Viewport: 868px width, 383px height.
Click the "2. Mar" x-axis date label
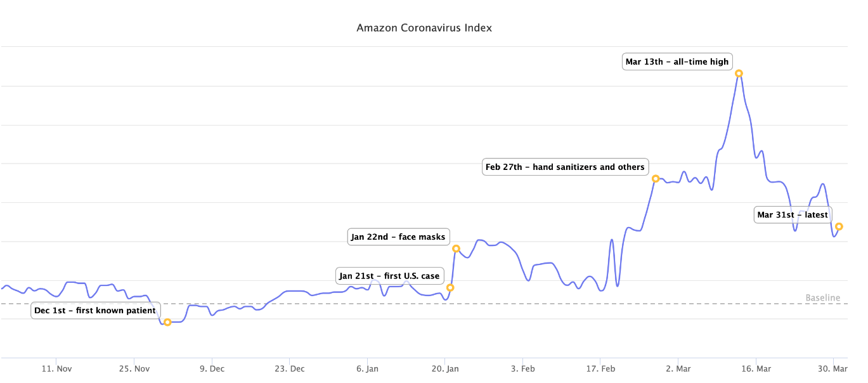679,368
